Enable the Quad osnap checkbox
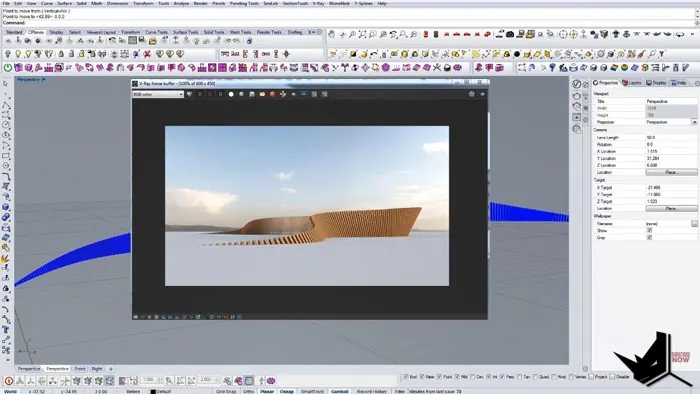Image resolution: width=700 pixels, height=394 pixels. click(535, 377)
